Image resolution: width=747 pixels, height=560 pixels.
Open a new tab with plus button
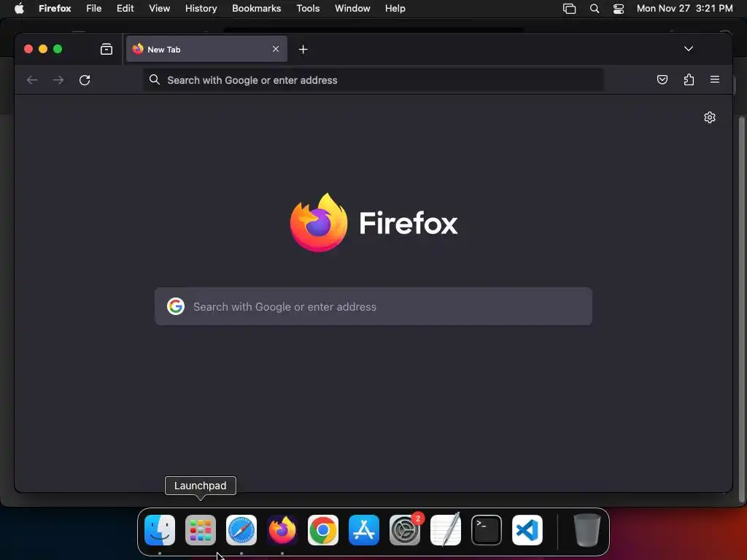[303, 49]
